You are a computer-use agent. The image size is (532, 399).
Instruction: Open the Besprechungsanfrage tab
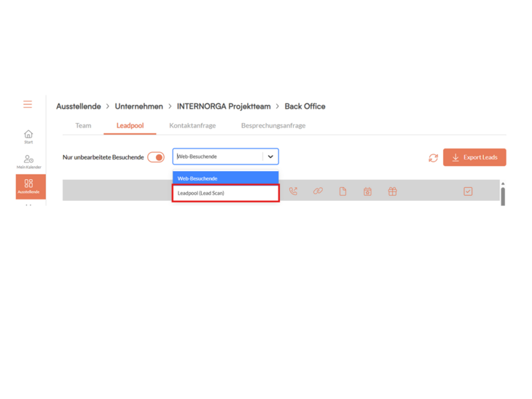(x=273, y=126)
